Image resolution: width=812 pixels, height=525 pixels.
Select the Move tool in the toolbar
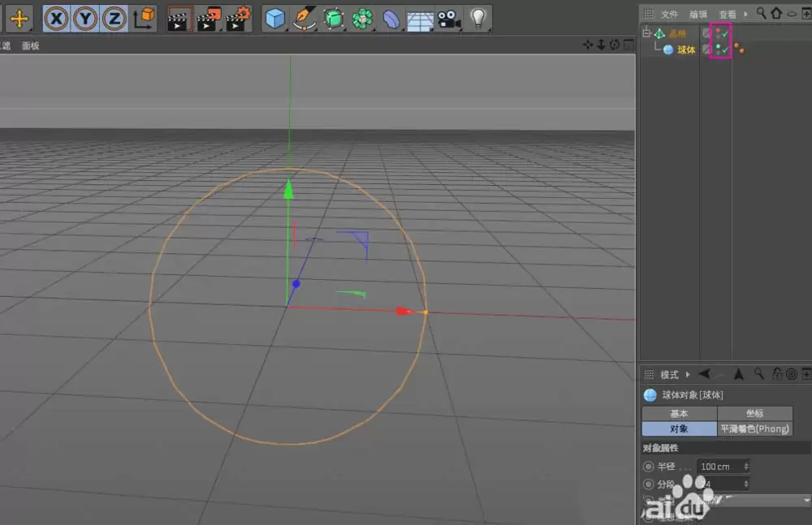18,18
